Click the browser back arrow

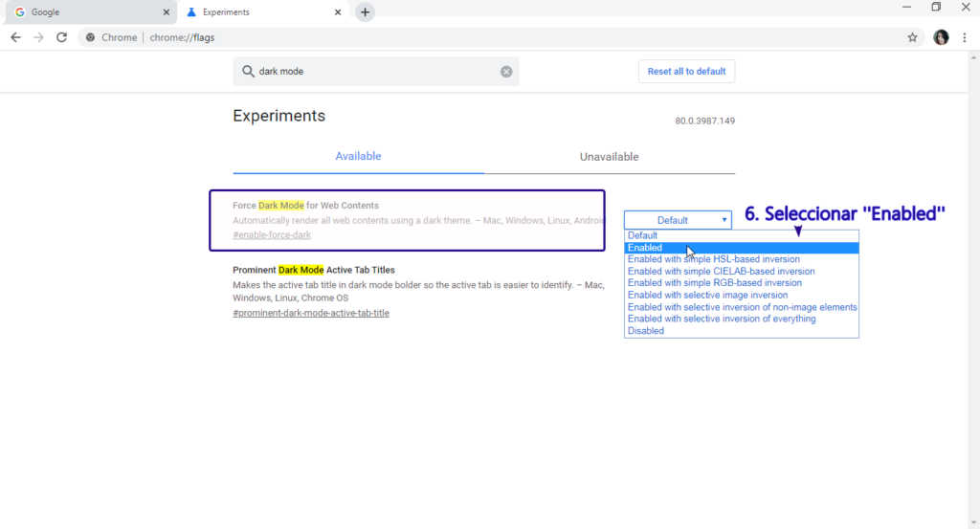point(15,37)
